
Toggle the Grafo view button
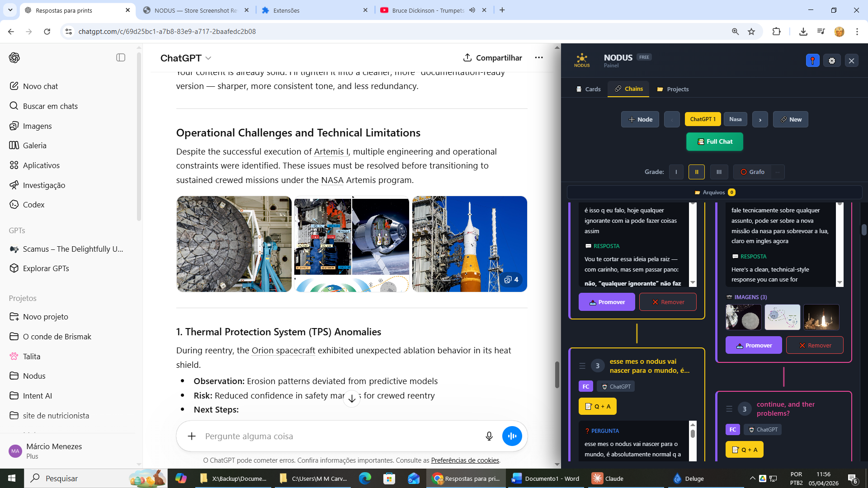tap(753, 172)
